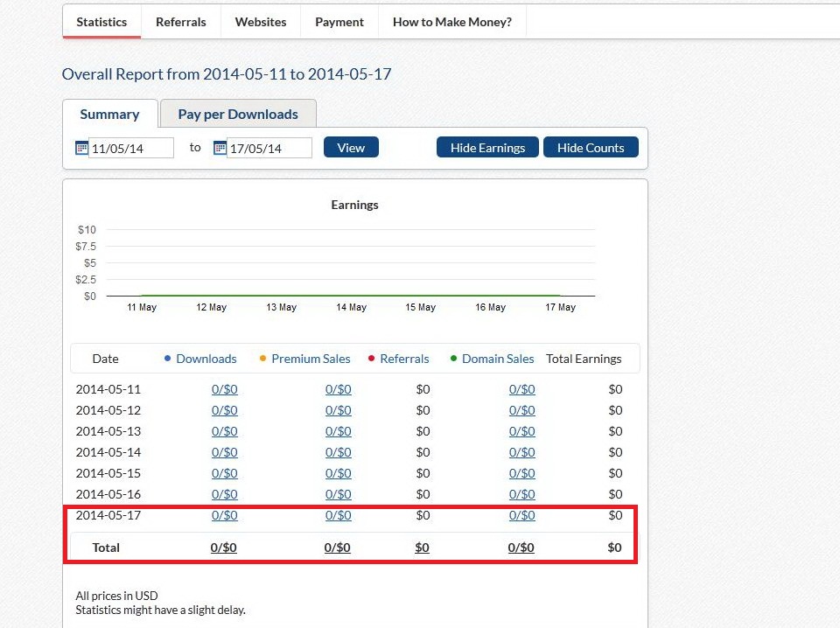This screenshot has width=840, height=628.
Task: Switch to the Pay per Downloads tab
Action: coord(238,114)
